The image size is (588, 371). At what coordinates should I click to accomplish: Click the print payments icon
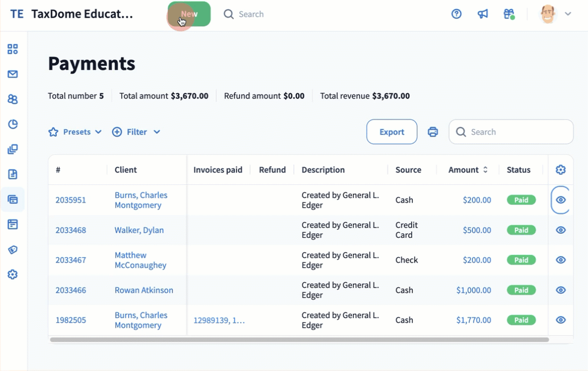point(433,132)
